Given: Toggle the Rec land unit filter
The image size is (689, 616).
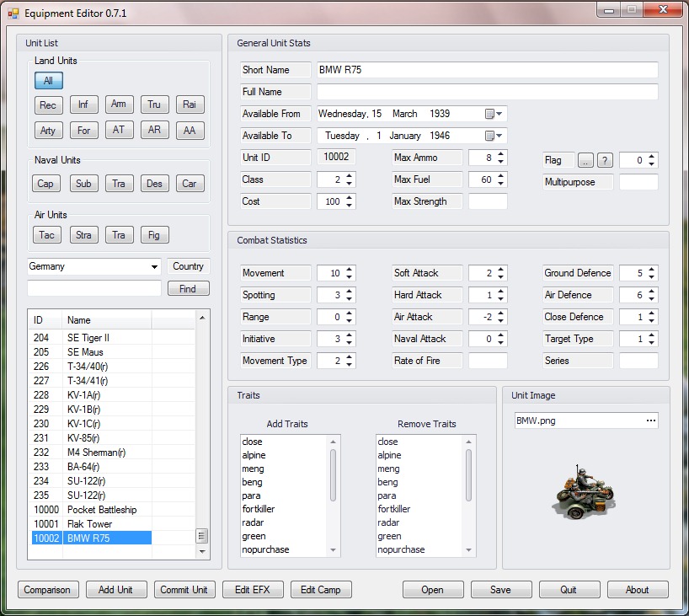Looking at the screenshot, I should tap(48, 105).
